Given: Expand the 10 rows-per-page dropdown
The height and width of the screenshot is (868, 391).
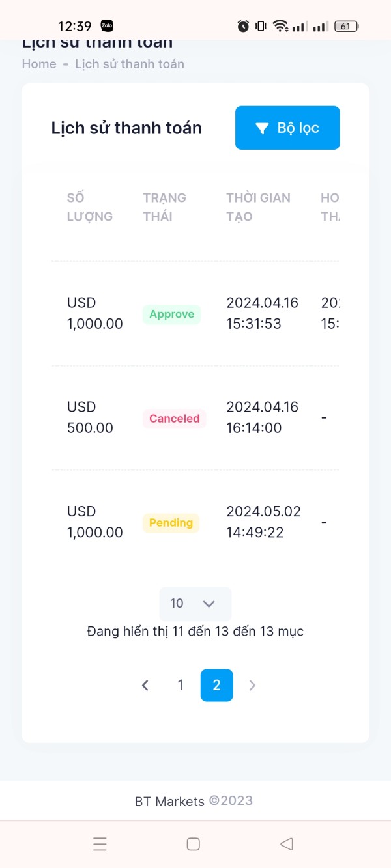Looking at the screenshot, I should point(195,604).
